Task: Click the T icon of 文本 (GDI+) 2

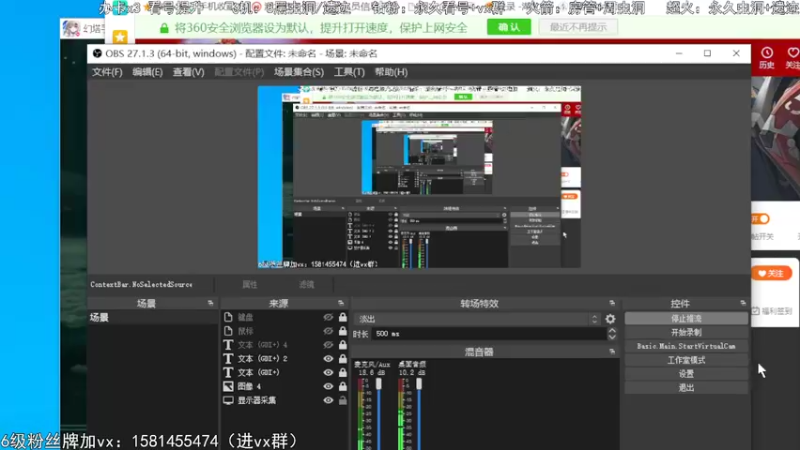Action: tap(228, 359)
